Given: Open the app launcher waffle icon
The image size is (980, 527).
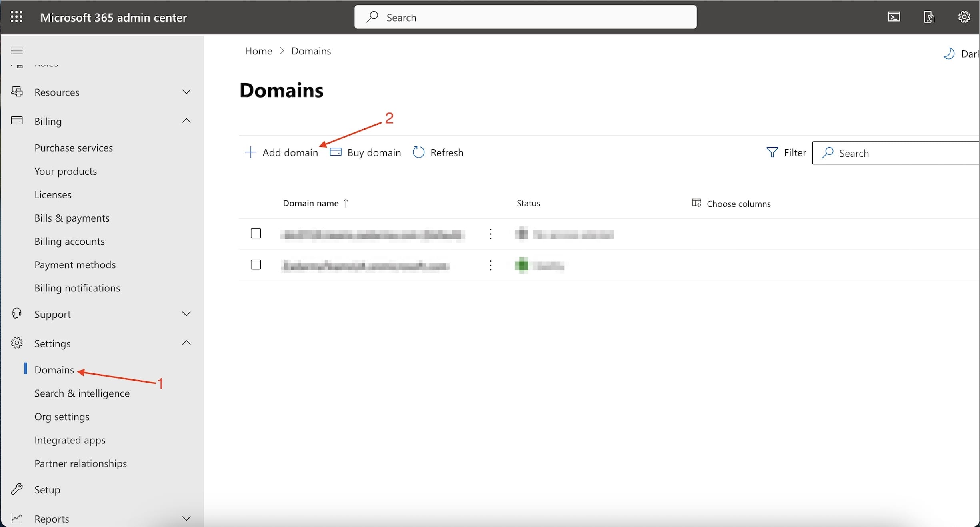Looking at the screenshot, I should click(x=16, y=17).
